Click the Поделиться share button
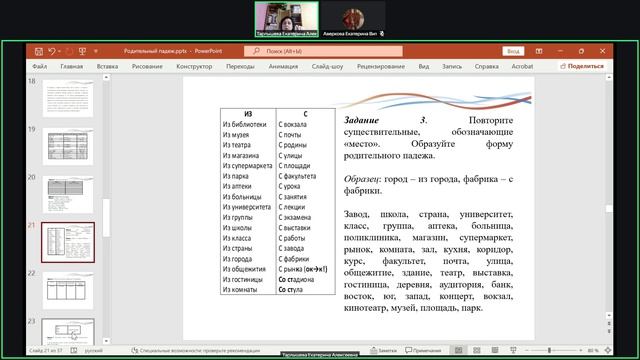 click(x=582, y=66)
